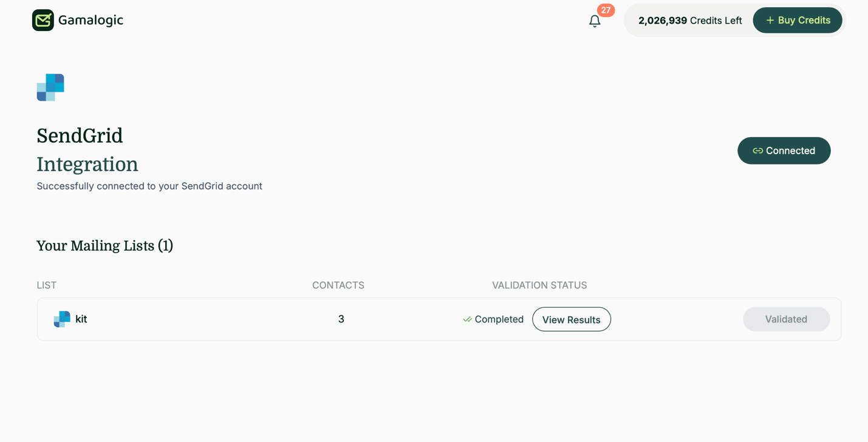Click the Validated button on the kit row
The width and height of the screenshot is (868, 442).
click(786, 319)
